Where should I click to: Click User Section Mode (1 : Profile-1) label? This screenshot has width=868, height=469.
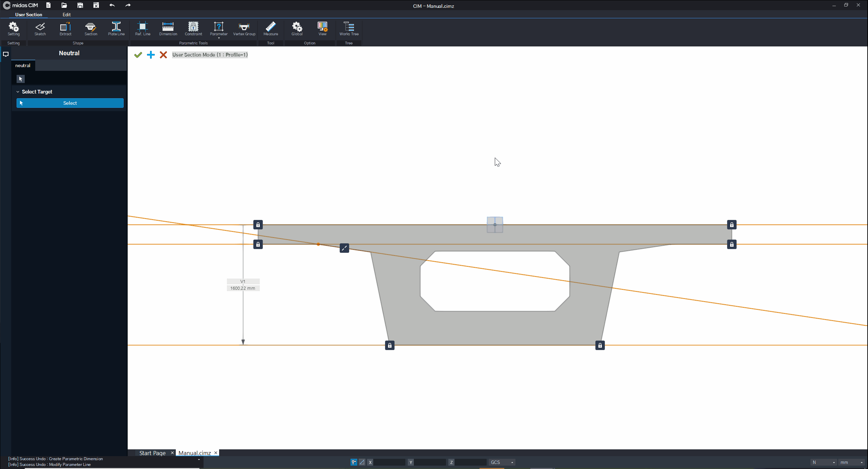[x=210, y=55]
